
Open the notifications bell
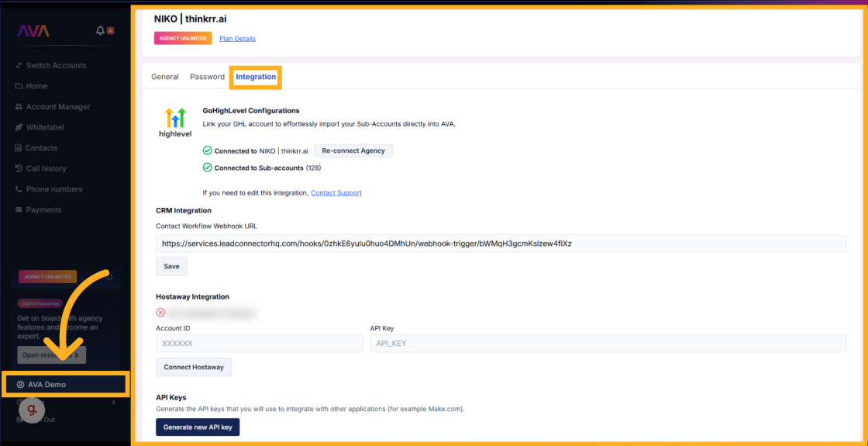point(101,30)
